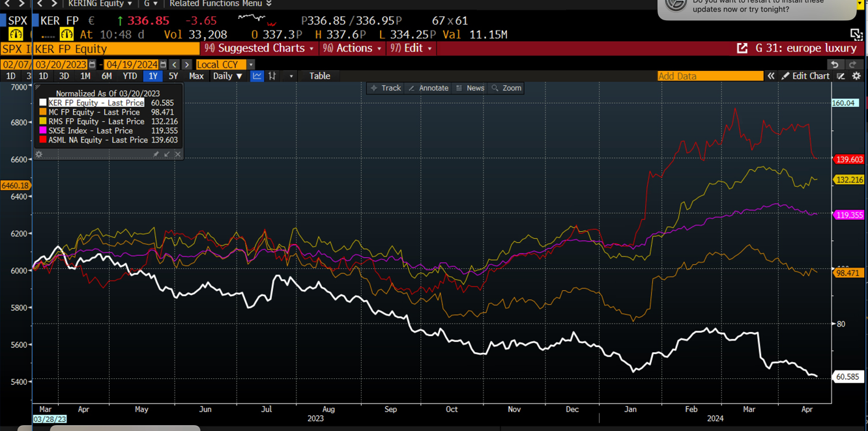
Task: Click the 60.585 KER value label
Action: click(847, 377)
